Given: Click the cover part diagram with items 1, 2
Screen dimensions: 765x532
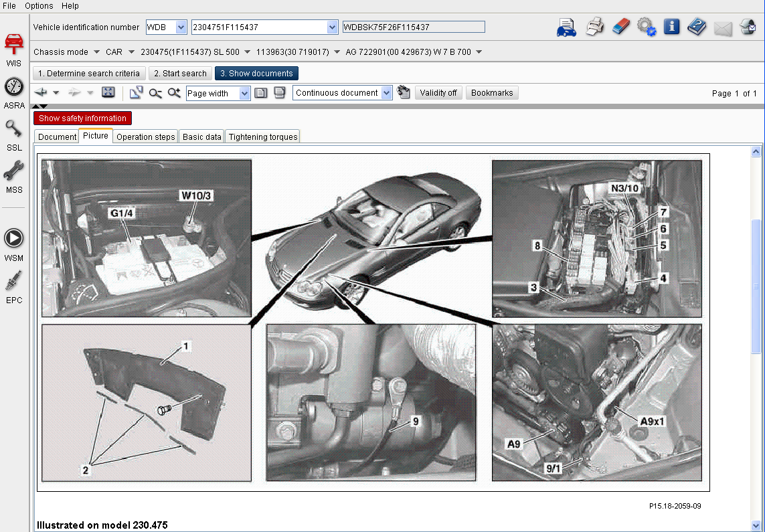Looking at the screenshot, I should 147,403.
